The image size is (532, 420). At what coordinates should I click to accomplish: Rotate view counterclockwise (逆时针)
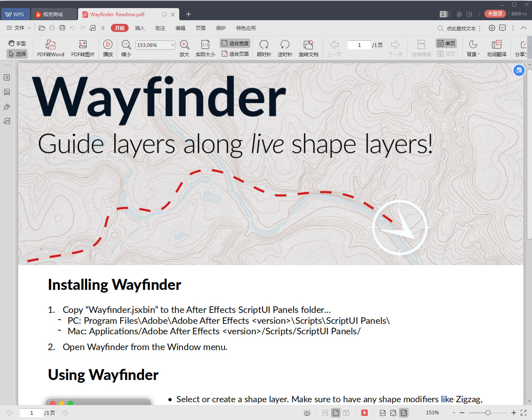tap(285, 49)
